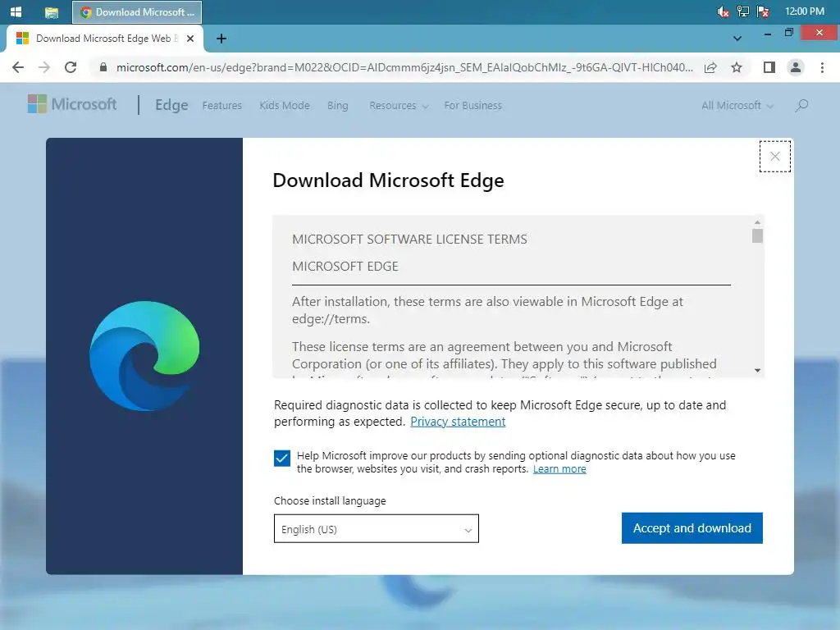The width and height of the screenshot is (840, 630).
Task: Click the license terms scrollbar thumb
Action: [757, 235]
